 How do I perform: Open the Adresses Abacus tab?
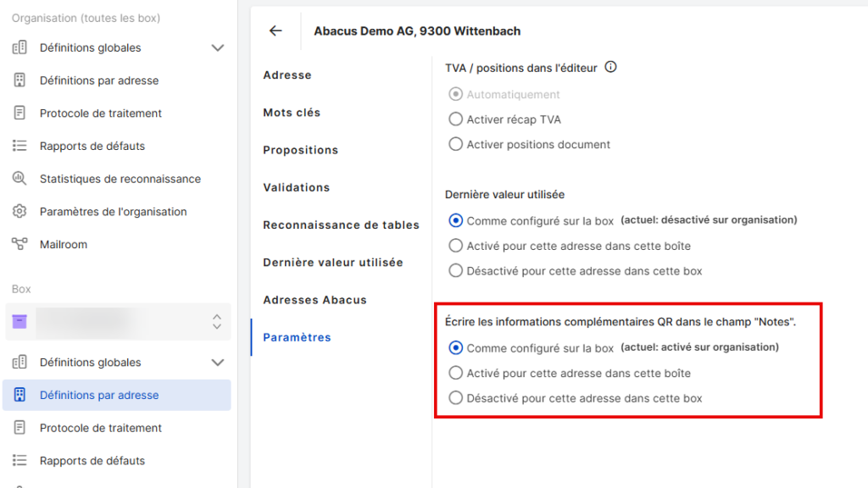[x=314, y=300]
